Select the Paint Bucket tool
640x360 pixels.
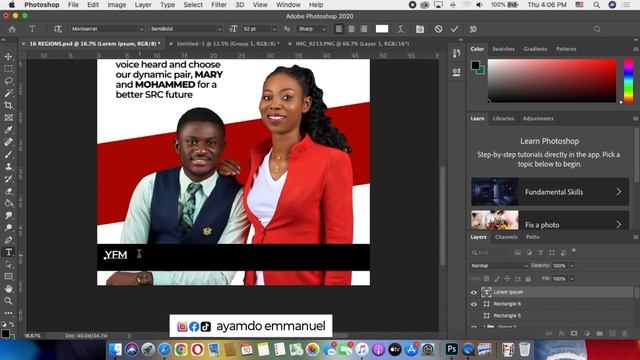click(x=8, y=203)
